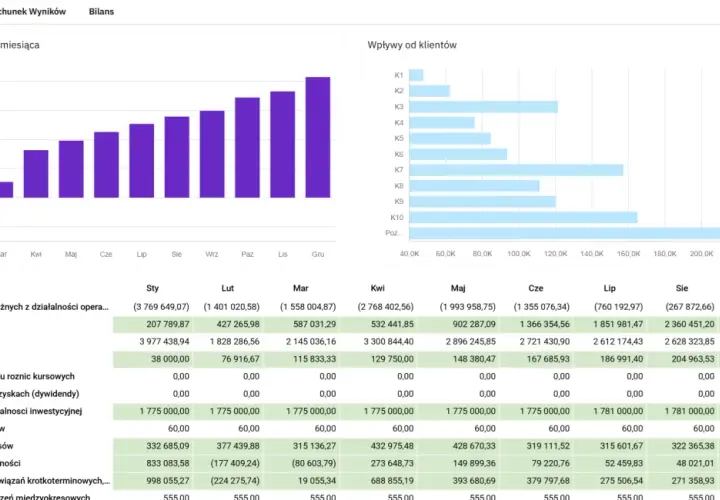
Task: Select cell value (80 603,79)
Action: tap(314, 463)
